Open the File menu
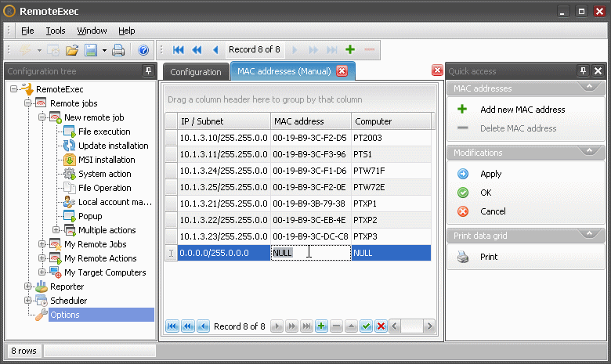Image resolution: width=611 pixels, height=364 pixels. click(27, 31)
